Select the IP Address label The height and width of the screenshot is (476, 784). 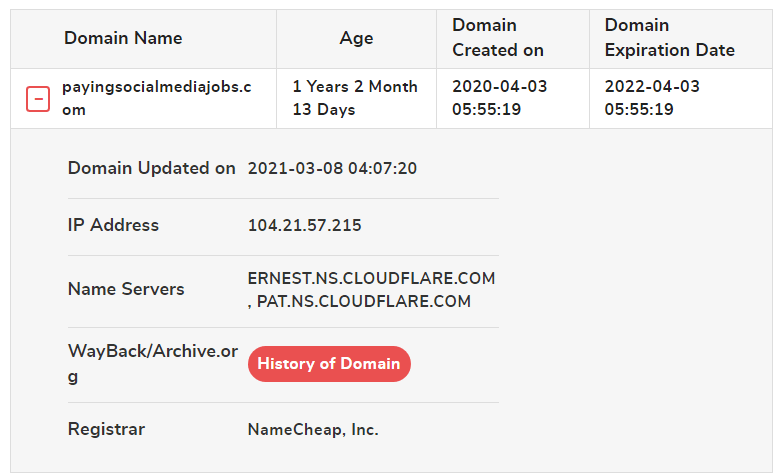[113, 225]
